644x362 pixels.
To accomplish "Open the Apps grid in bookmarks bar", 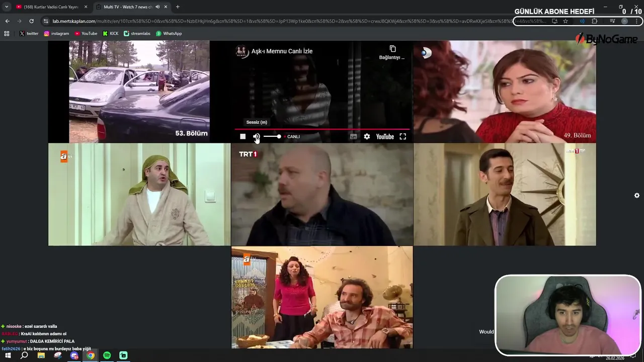I will (x=7, y=33).
